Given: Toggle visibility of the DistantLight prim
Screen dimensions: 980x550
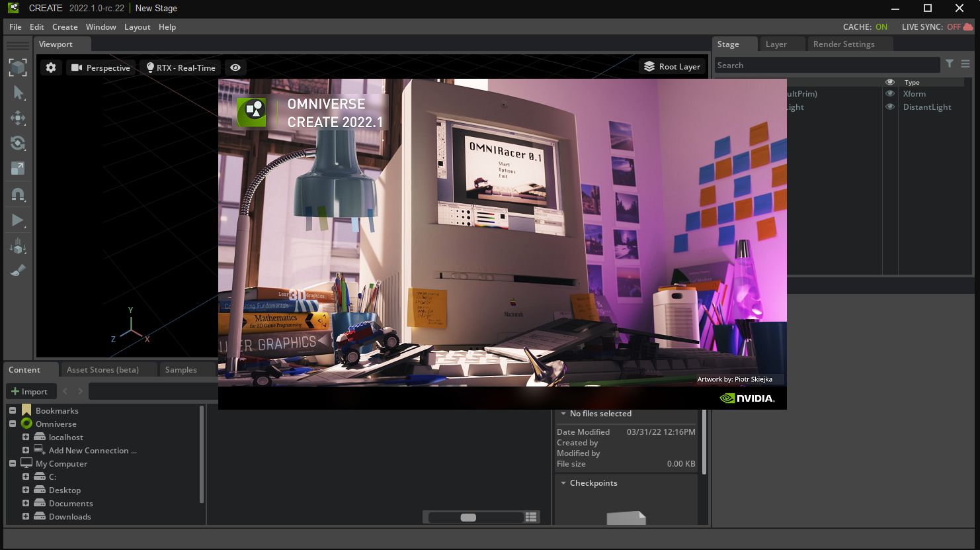Looking at the screenshot, I should 890,107.
